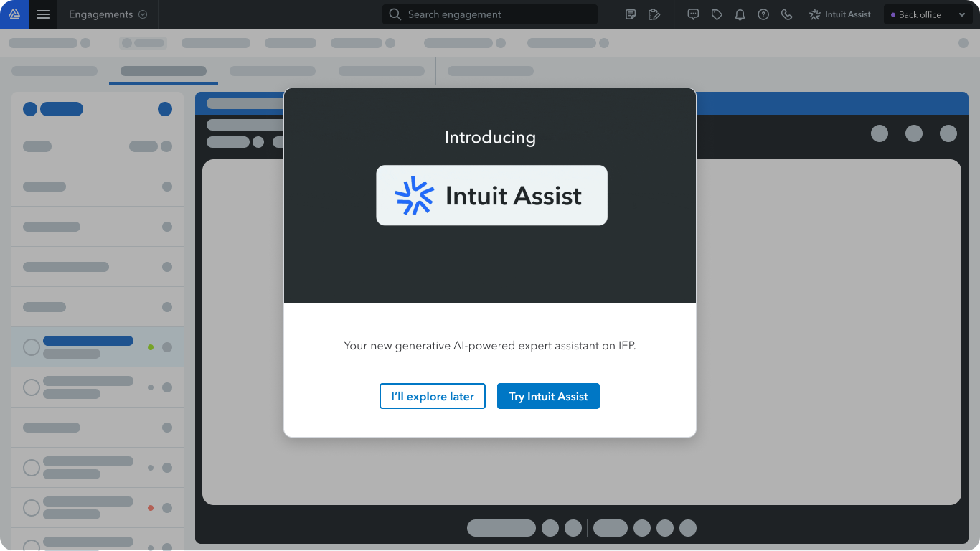Click the 'Introducing' heading text
Image resolution: width=980 pixels, height=551 pixels.
pos(490,137)
